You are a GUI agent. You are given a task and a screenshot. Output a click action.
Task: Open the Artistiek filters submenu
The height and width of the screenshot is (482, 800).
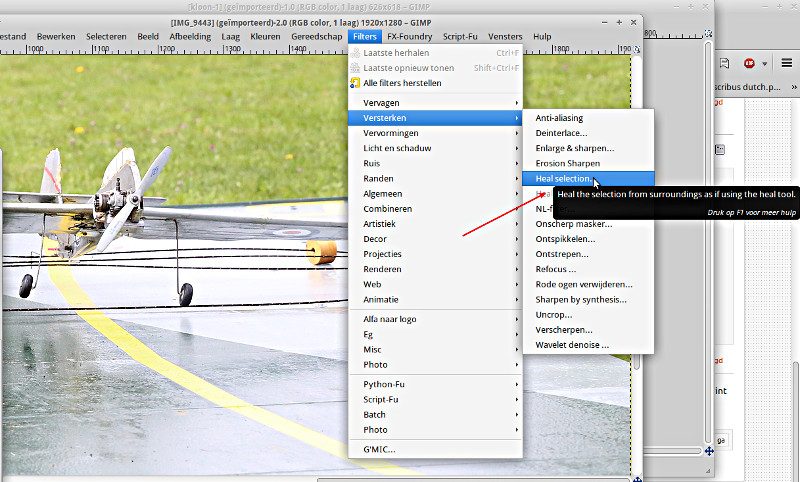tap(435, 224)
